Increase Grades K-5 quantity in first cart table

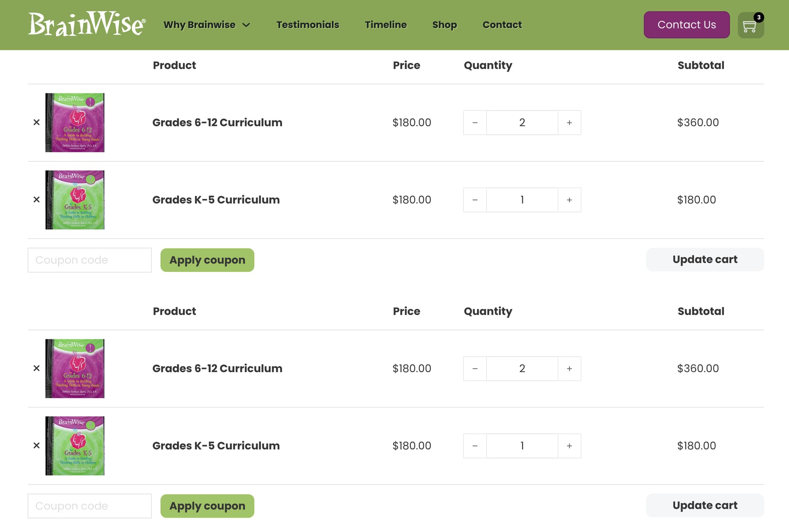(x=570, y=200)
